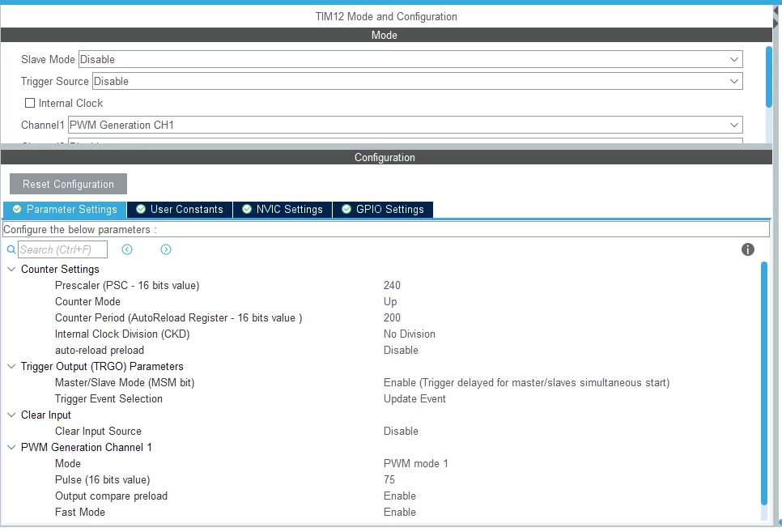Select the Output compare preload row label

(x=111, y=496)
